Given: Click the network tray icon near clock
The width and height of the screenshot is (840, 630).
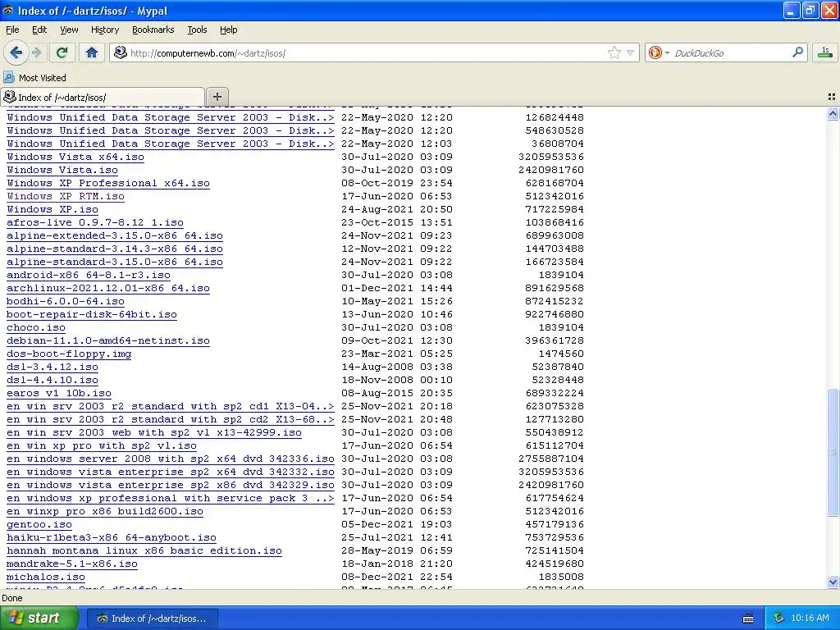Looking at the screenshot, I should coord(778,619).
